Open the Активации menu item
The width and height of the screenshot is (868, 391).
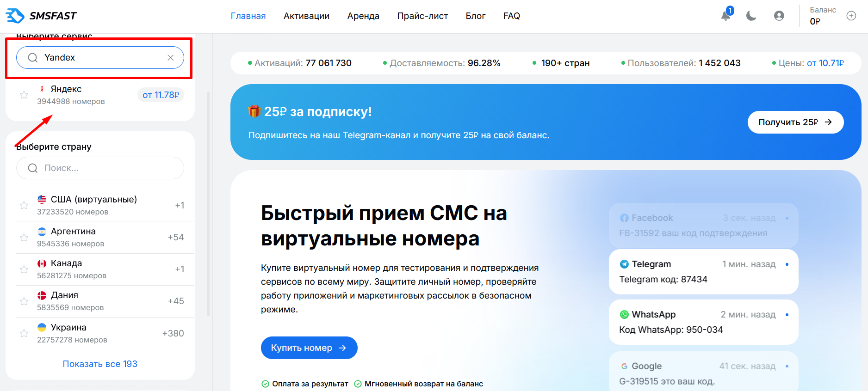(306, 16)
